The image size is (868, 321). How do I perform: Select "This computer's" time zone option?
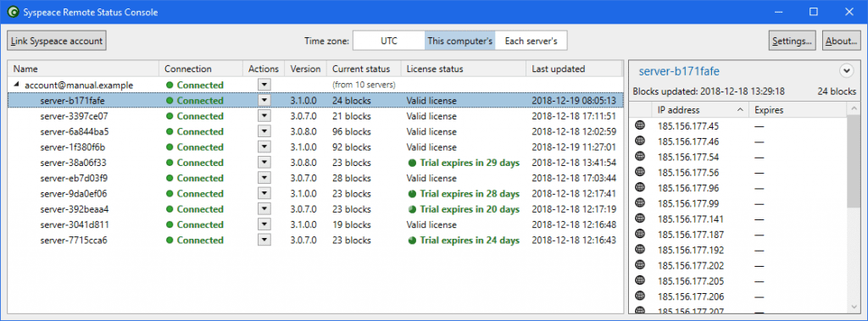(460, 41)
